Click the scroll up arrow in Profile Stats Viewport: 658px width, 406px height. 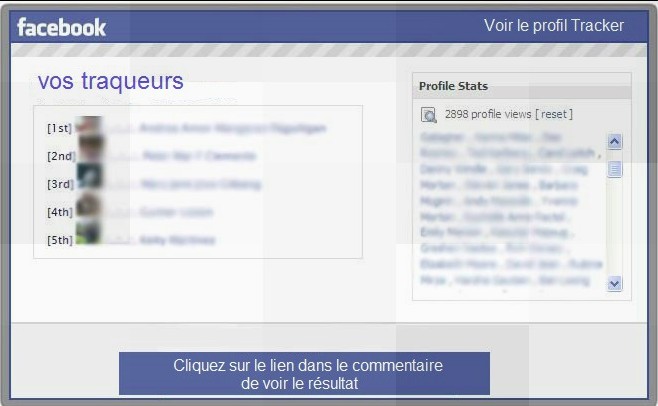[614, 141]
